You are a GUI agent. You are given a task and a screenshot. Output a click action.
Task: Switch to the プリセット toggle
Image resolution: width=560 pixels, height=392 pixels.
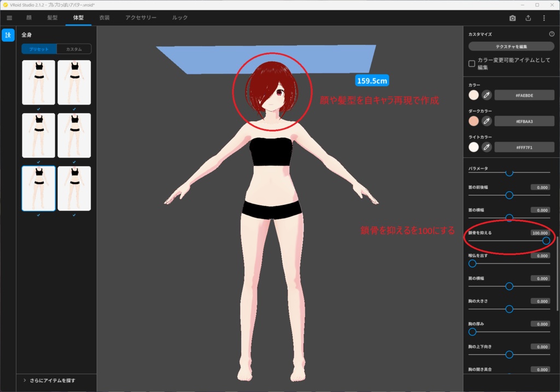coord(39,49)
